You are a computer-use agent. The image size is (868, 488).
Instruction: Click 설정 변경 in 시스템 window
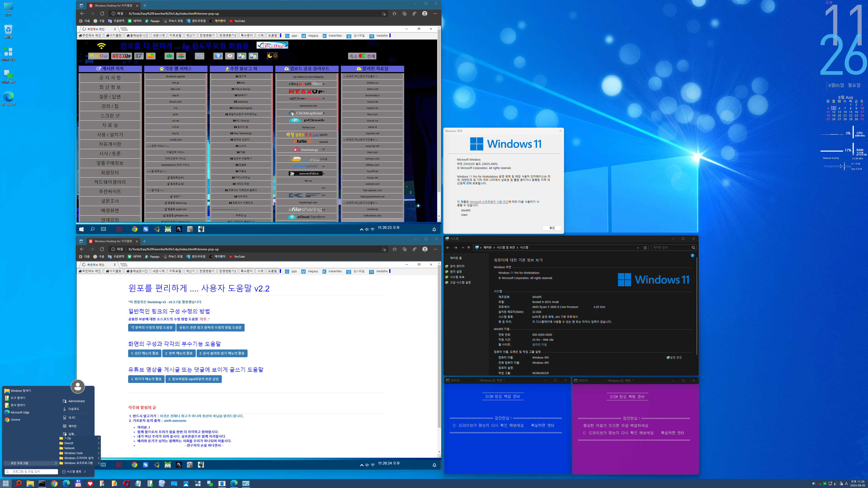tap(674, 357)
